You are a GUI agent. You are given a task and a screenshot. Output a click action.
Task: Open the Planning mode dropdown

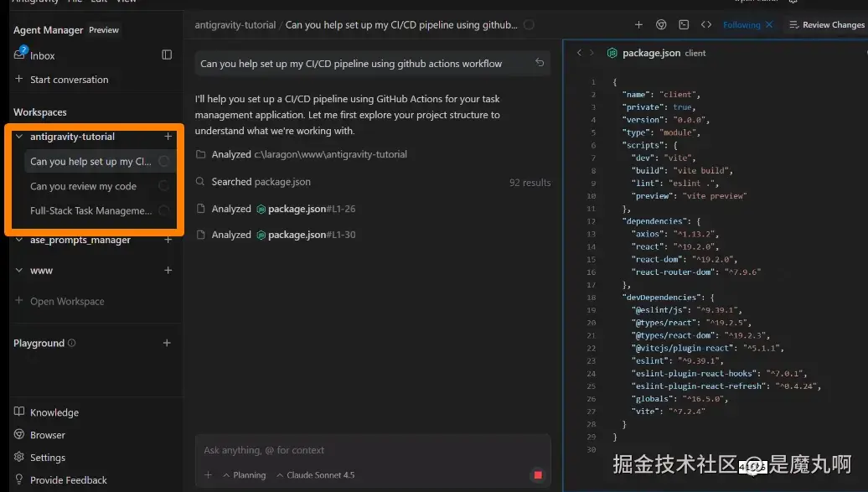click(244, 475)
